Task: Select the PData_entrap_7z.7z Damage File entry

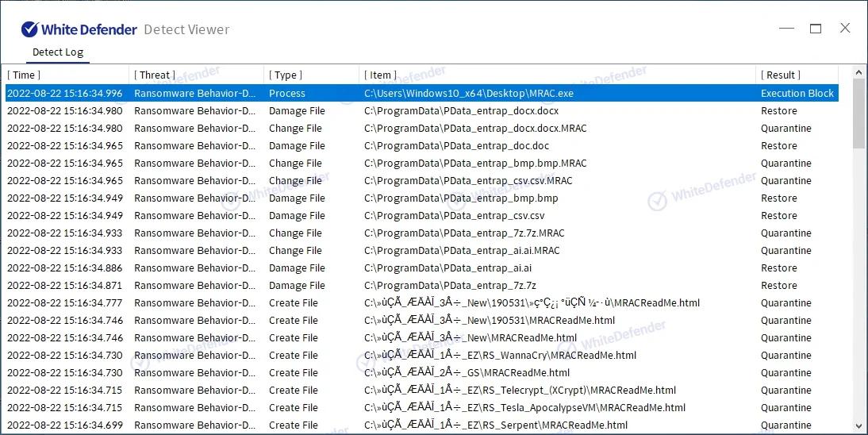Action: [x=450, y=286]
